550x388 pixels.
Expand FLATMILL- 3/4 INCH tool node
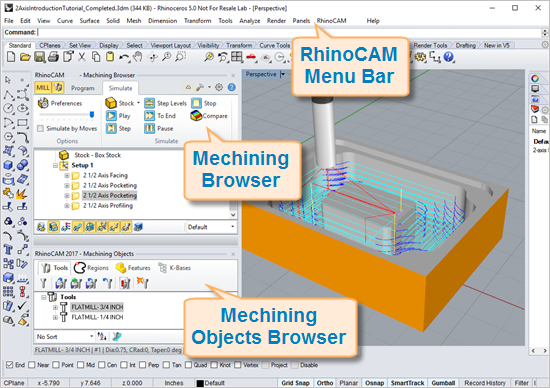coord(55,307)
